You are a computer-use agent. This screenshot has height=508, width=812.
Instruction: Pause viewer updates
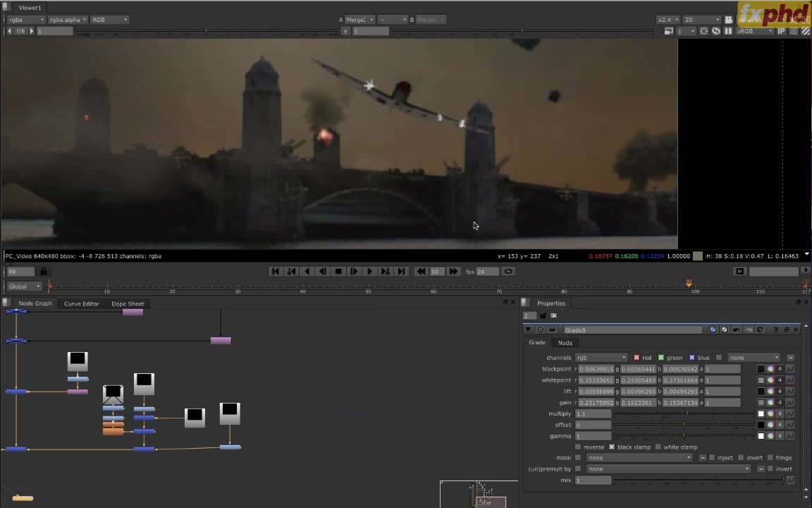click(728, 31)
